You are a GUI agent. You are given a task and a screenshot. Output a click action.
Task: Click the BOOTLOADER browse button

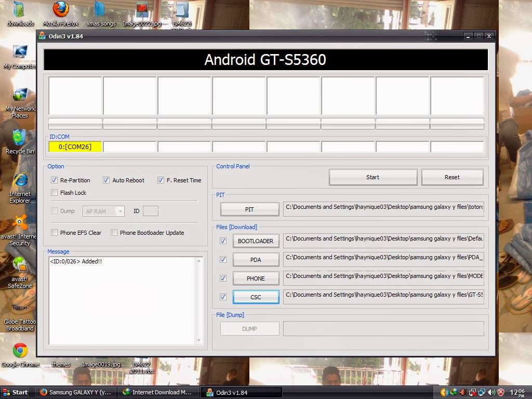coord(256,241)
